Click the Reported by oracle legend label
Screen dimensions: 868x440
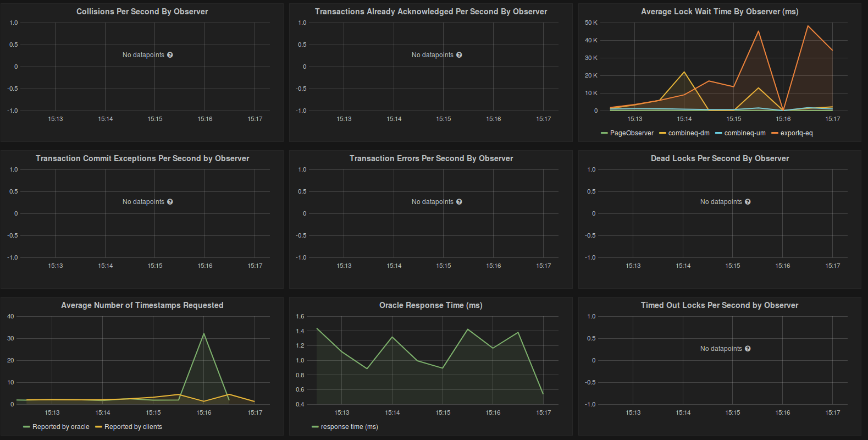[60, 427]
